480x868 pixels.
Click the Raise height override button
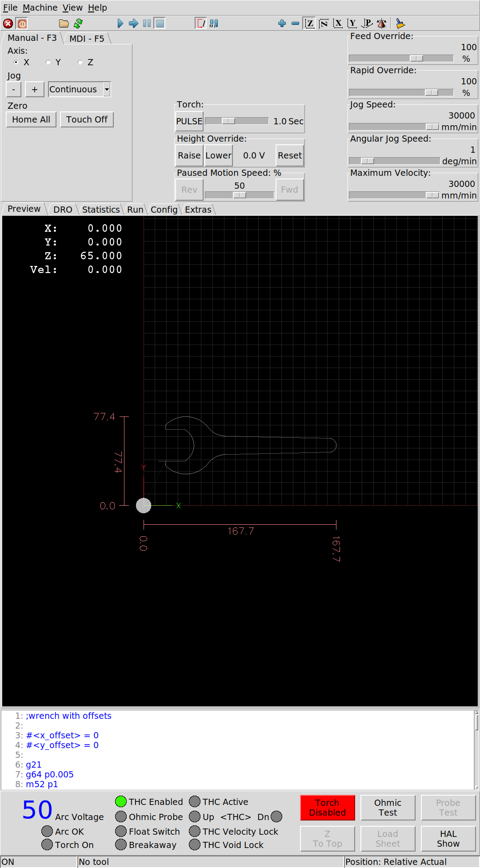(x=189, y=155)
